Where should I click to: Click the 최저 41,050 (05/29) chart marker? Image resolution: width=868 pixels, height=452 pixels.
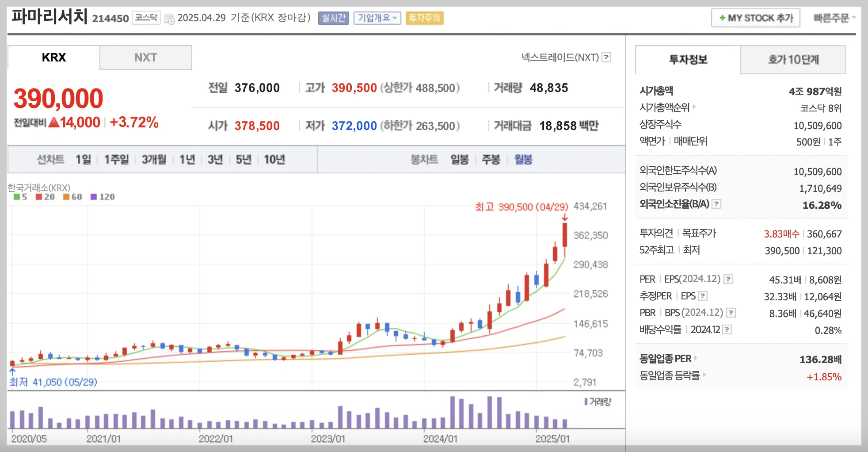click(x=53, y=382)
